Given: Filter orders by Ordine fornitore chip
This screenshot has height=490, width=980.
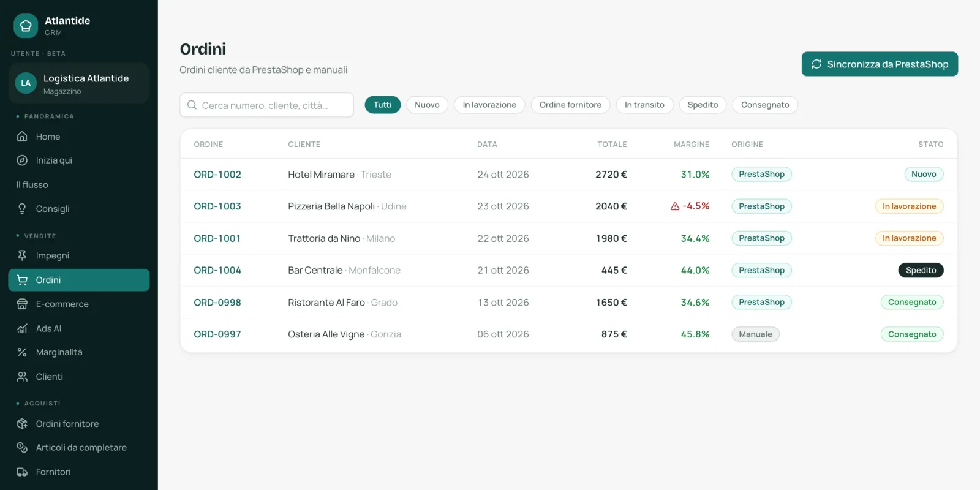Looking at the screenshot, I should point(570,105).
